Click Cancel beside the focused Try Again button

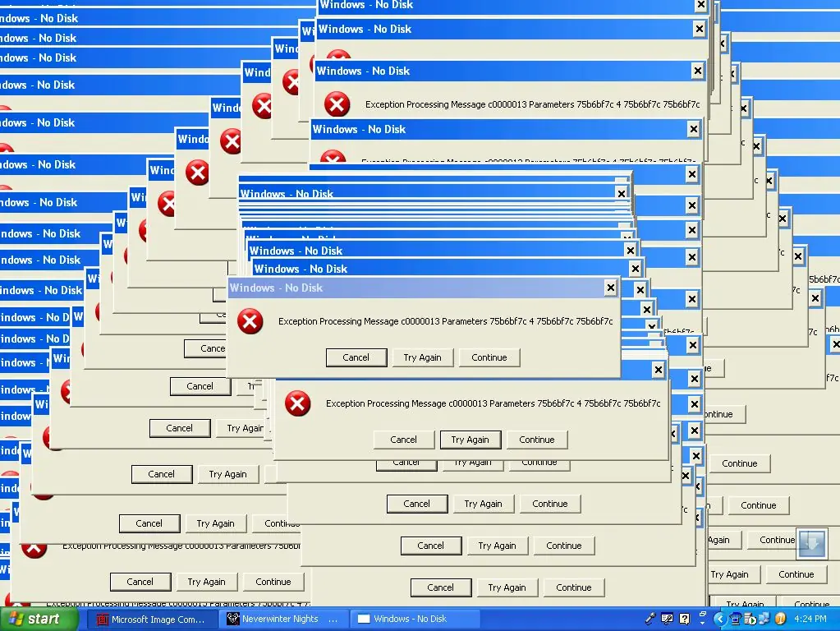403,440
